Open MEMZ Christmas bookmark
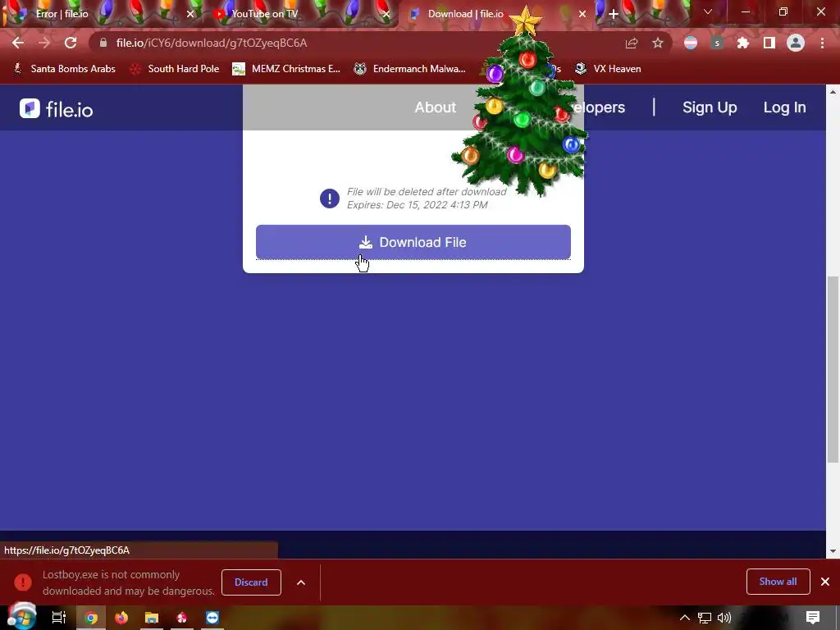This screenshot has height=630, width=840. (x=286, y=69)
